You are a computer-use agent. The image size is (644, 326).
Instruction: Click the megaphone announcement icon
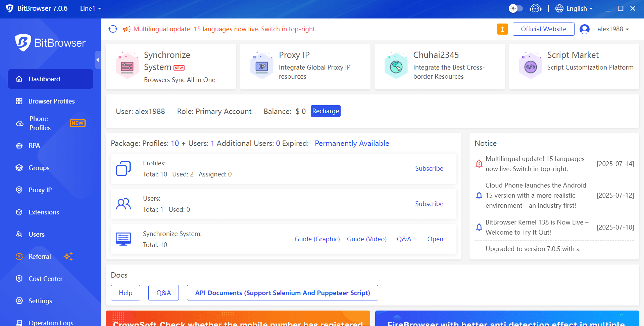[127, 29]
